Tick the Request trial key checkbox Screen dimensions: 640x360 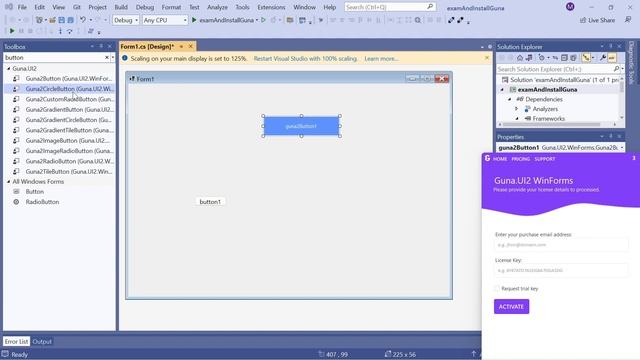point(497,289)
